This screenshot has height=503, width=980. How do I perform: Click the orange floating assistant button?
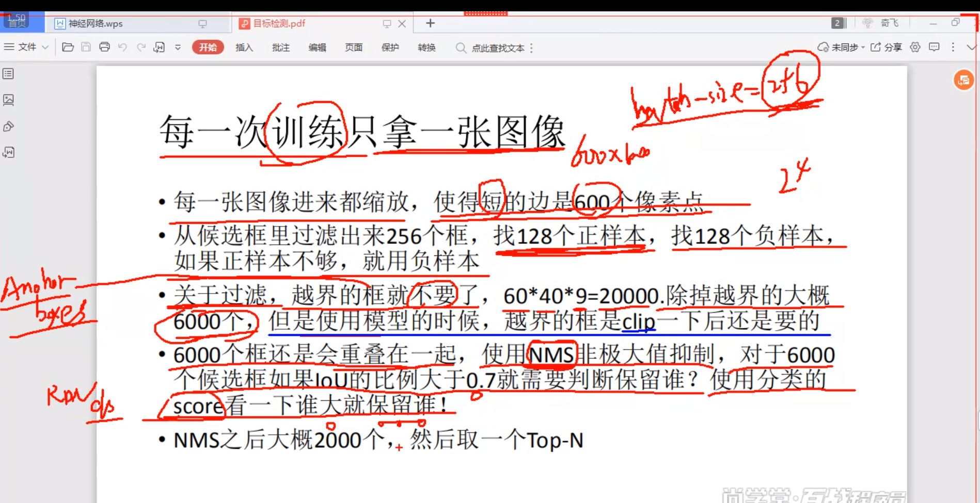[x=963, y=80]
